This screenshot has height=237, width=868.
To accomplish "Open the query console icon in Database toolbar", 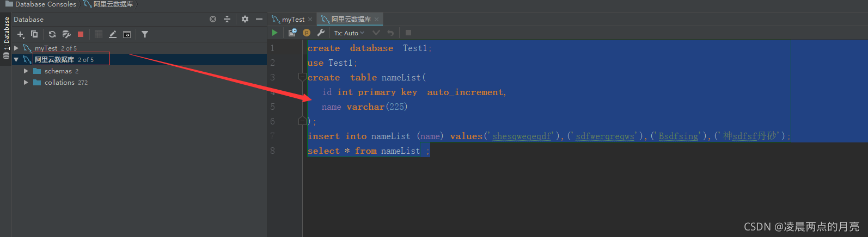I will coord(127,34).
